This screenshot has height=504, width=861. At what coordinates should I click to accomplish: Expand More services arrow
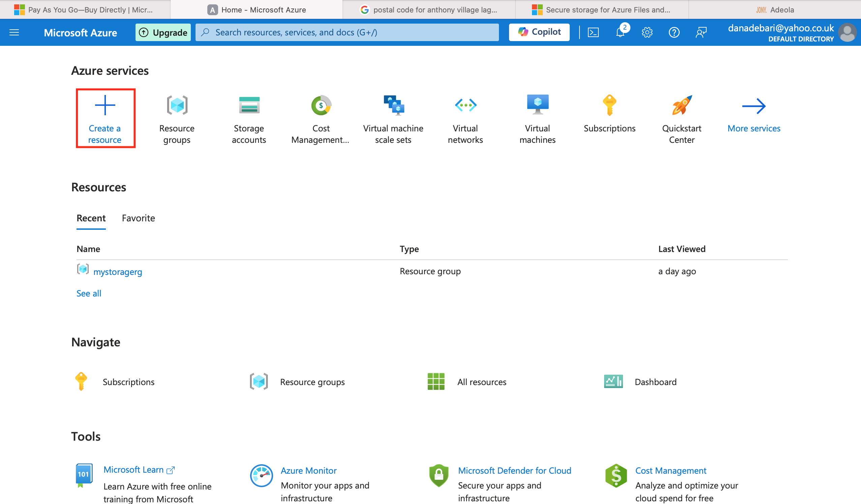754,106
